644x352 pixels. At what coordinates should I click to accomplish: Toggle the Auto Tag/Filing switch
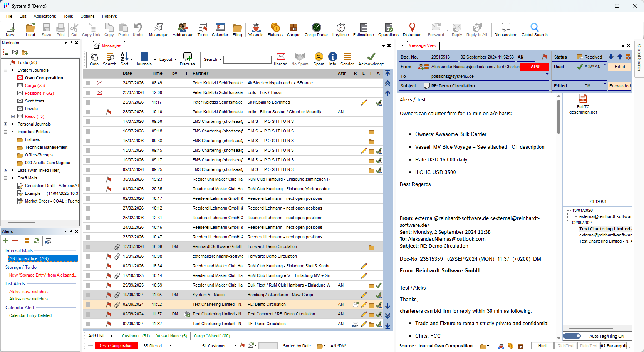pyautogui.click(x=573, y=336)
